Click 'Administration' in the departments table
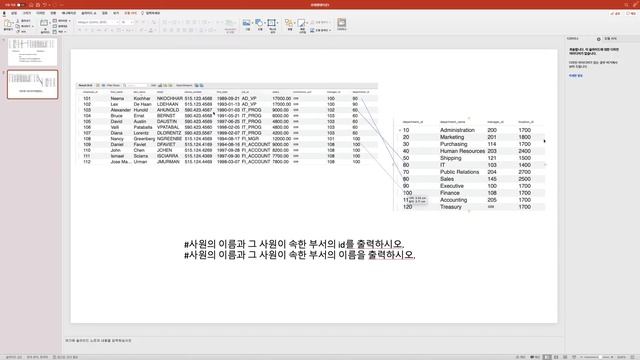Image resolution: width=640 pixels, height=360 pixels. point(457,130)
